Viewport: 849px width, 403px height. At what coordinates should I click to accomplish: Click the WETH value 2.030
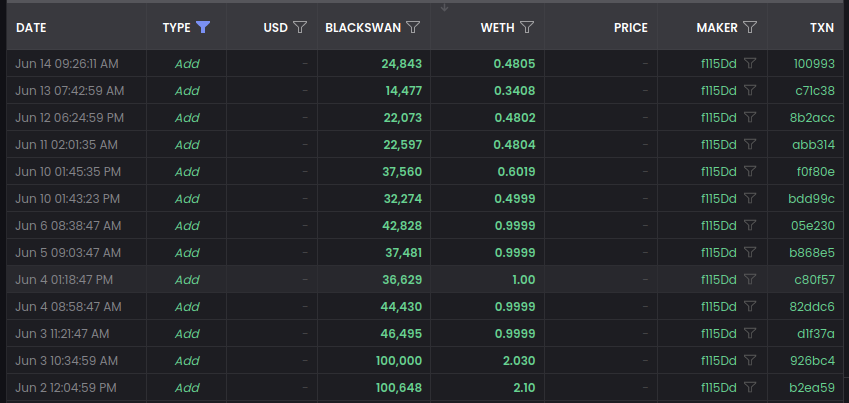pos(519,361)
